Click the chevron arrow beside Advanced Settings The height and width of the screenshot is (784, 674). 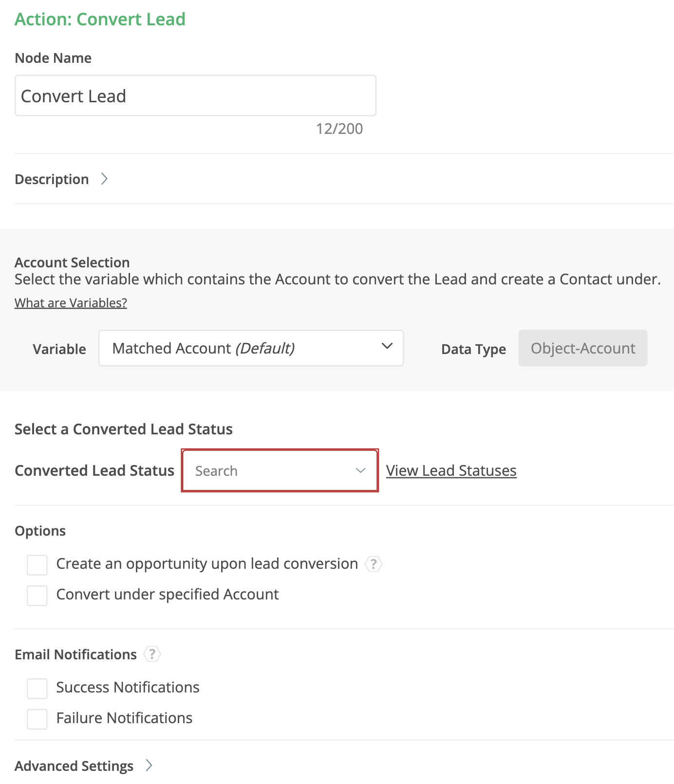pos(149,765)
